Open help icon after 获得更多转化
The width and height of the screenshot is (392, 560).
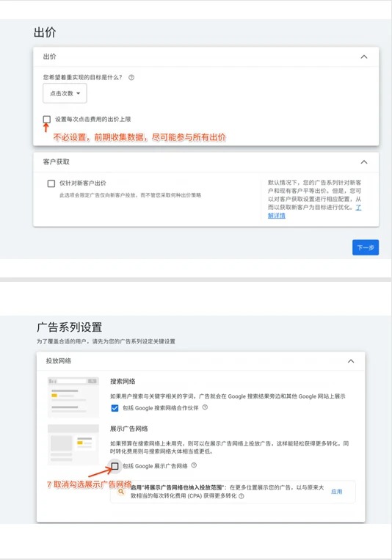[242, 496]
